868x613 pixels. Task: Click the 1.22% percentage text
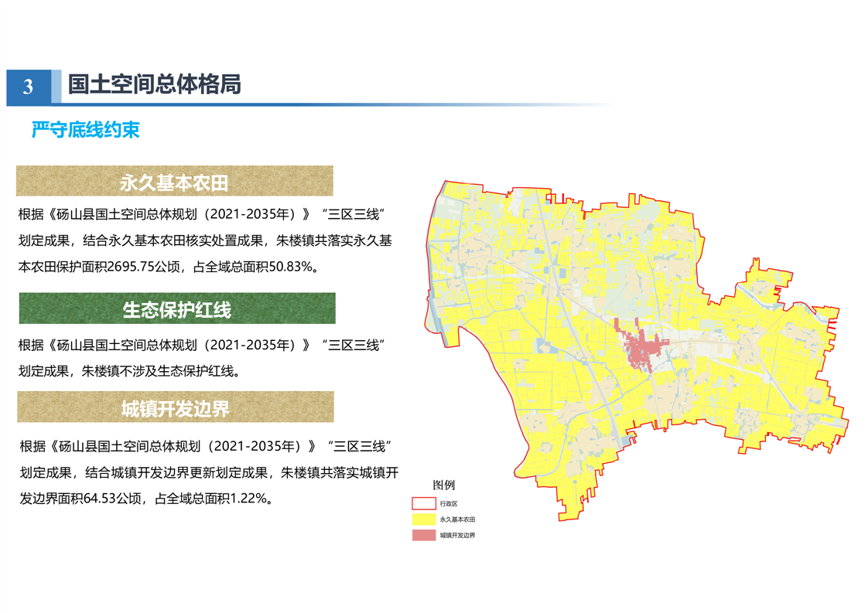point(246,499)
